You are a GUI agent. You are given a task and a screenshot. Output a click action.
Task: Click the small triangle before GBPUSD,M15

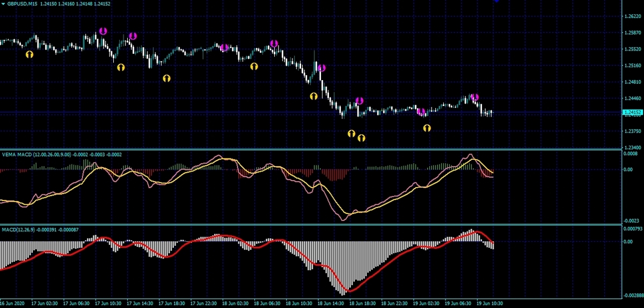tap(3, 3)
